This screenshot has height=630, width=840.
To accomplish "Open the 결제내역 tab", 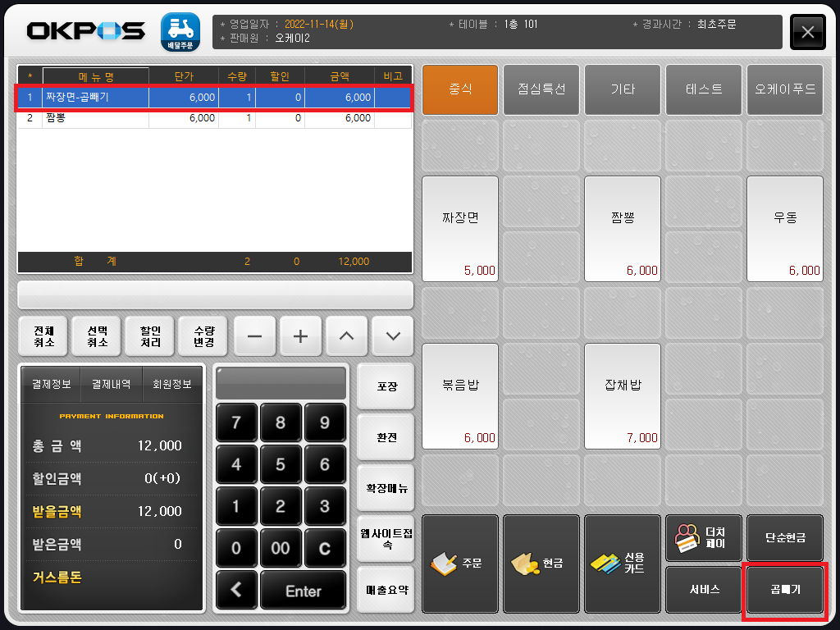I will pos(111,384).
